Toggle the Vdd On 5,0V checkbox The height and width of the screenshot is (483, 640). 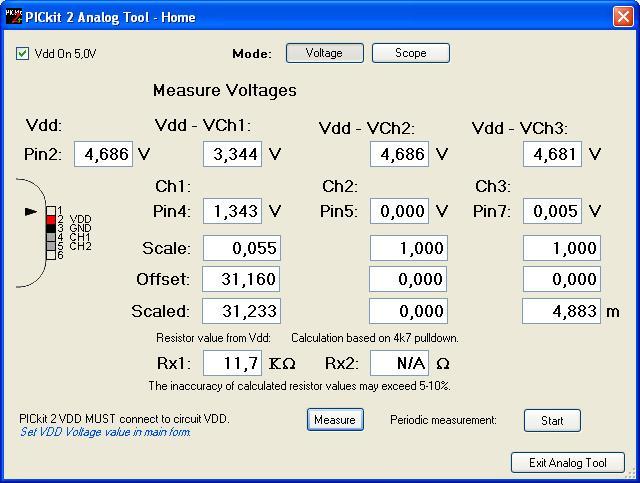pos(22,53)
